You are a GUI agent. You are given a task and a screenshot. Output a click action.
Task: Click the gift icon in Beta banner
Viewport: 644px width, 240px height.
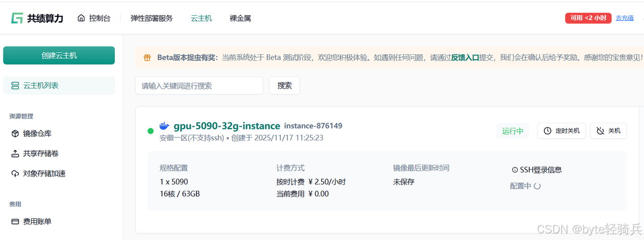147,57
